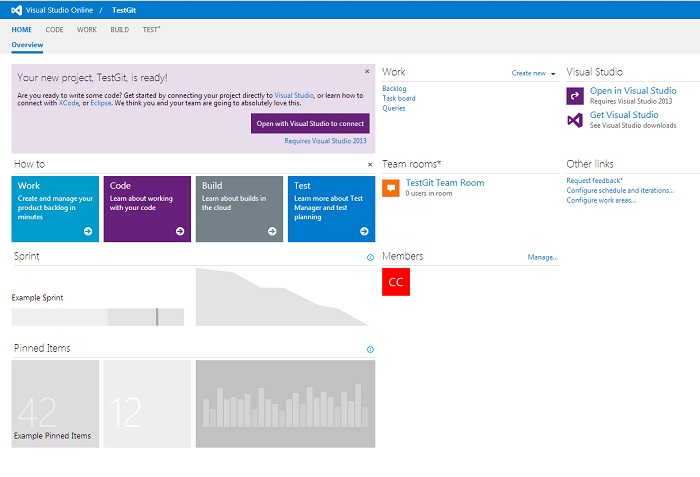Click Manage members link
This screenshot has height=477, width=700.
point(542,257)
